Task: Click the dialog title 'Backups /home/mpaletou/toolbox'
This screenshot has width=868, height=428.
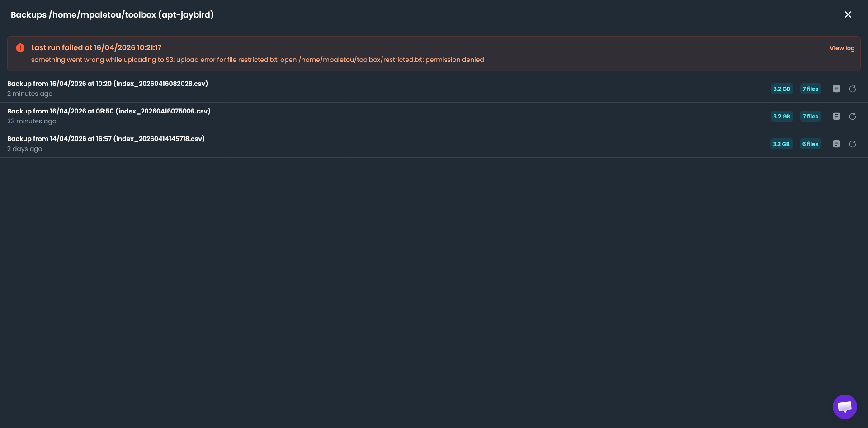Action: point(112,14)
